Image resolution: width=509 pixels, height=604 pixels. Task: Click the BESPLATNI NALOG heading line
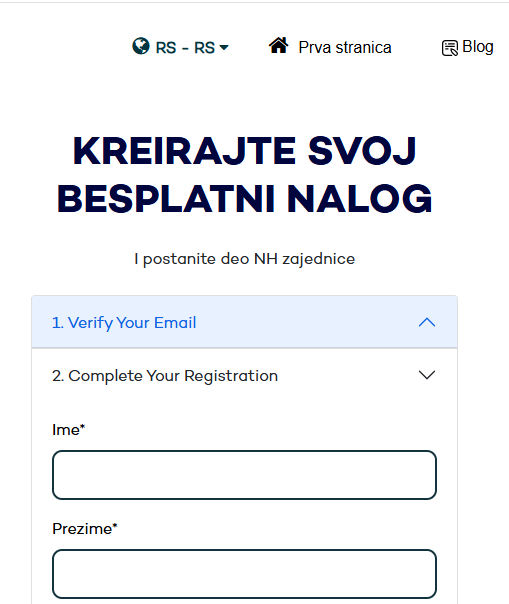[245, 199]
